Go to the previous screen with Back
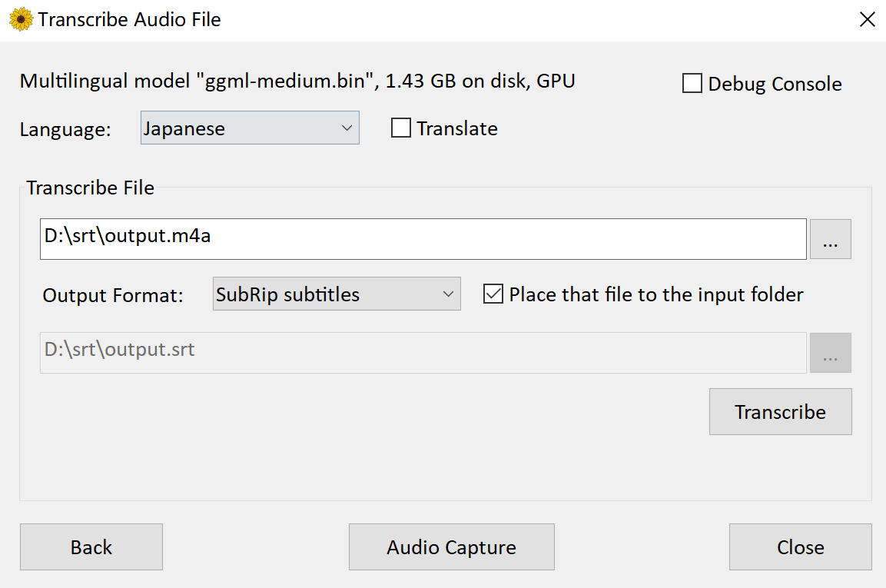886x588 pixels. click(x=91, y=546)
